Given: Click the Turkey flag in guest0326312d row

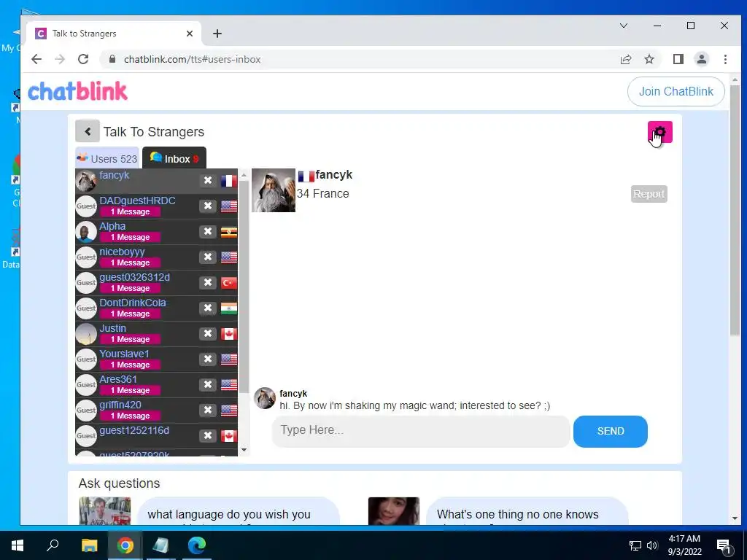Looking at the screenshot, I should tap(228, 283).
